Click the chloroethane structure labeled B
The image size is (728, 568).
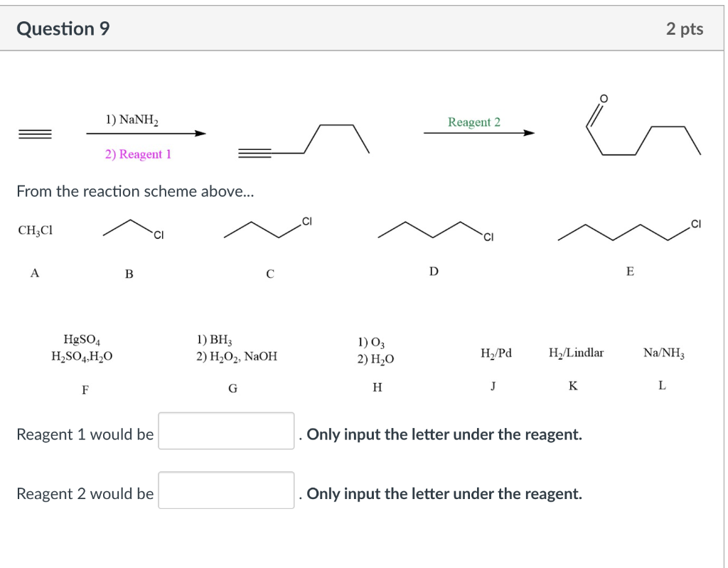tap(132, 227)
